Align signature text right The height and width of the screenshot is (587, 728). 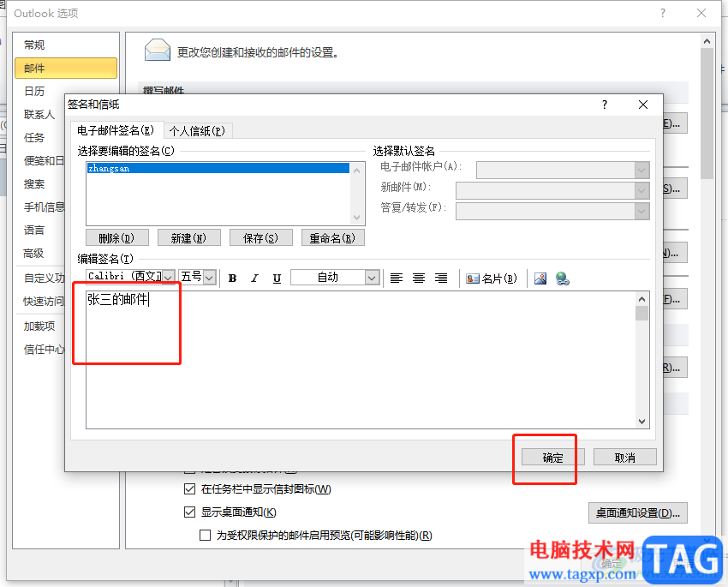tap(441, 279)
